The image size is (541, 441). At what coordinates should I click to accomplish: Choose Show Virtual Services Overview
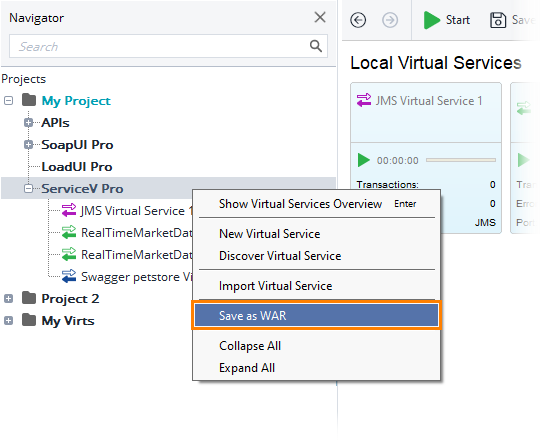[x=316, y=204]
